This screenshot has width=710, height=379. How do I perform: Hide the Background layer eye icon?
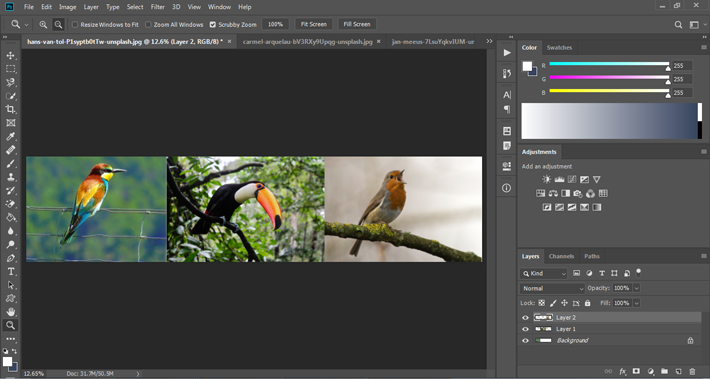pos(525,341)
